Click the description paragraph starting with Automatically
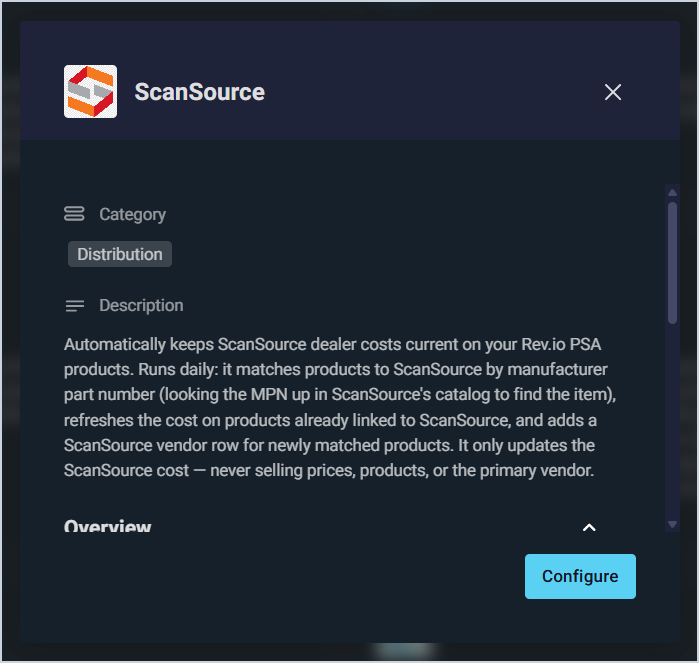This screenshot has height=663, width=699. pos(340,408)
